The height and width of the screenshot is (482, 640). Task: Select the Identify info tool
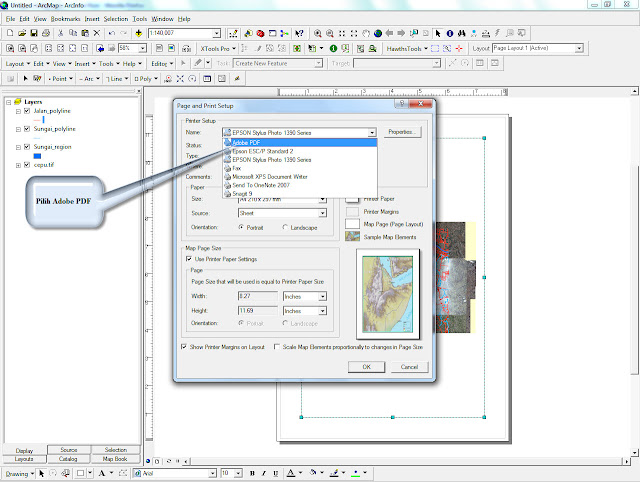point(450,33)
